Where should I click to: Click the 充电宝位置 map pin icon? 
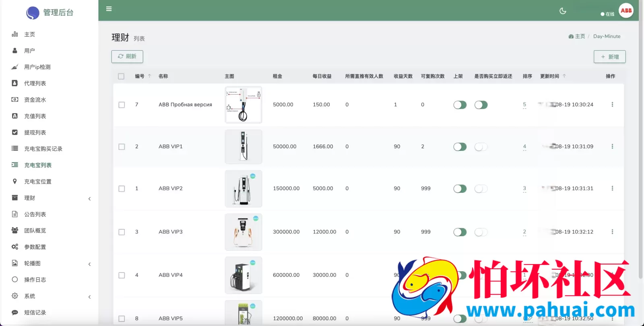pos(15,182)
